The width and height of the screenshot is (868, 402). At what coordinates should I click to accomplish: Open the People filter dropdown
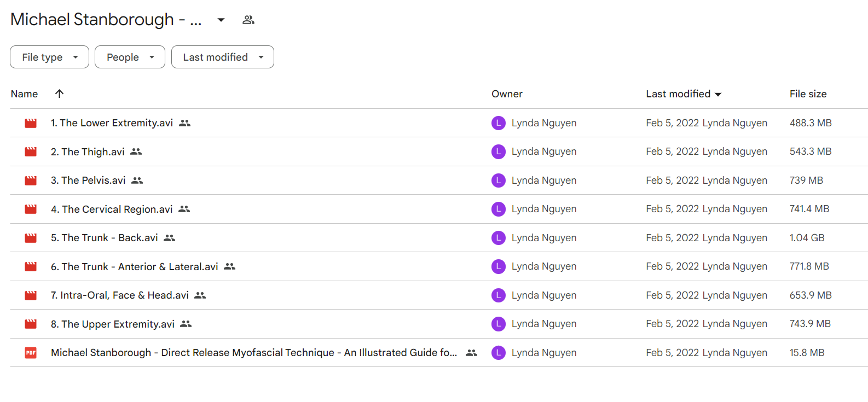coord(130,57)
